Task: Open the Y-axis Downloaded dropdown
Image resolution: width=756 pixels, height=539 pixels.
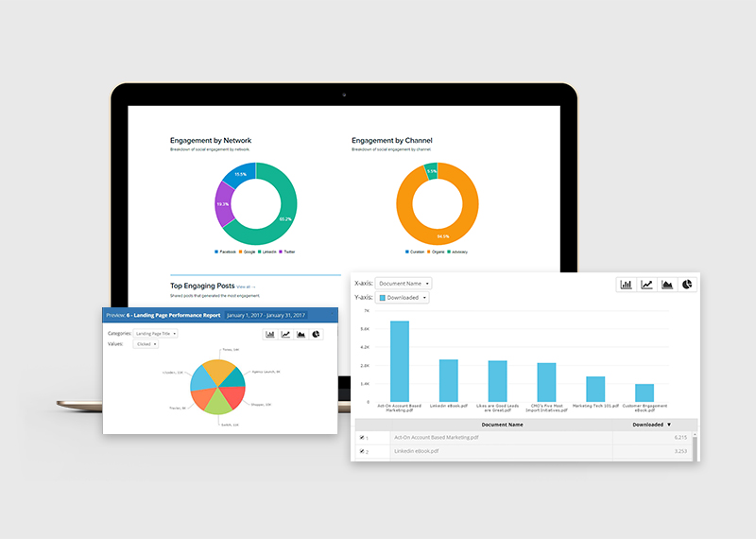Action: click(x=403, y=298)
